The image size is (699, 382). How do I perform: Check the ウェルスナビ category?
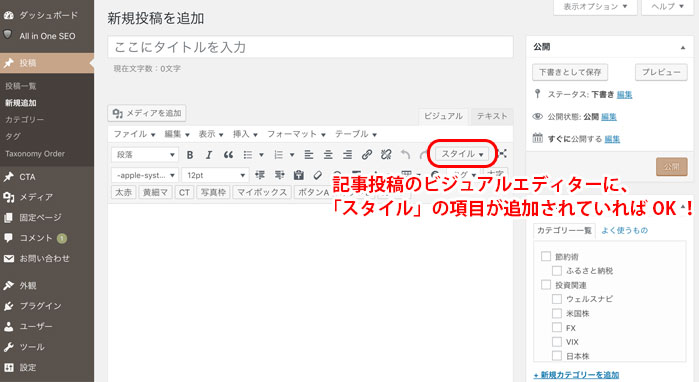[557, 299]
